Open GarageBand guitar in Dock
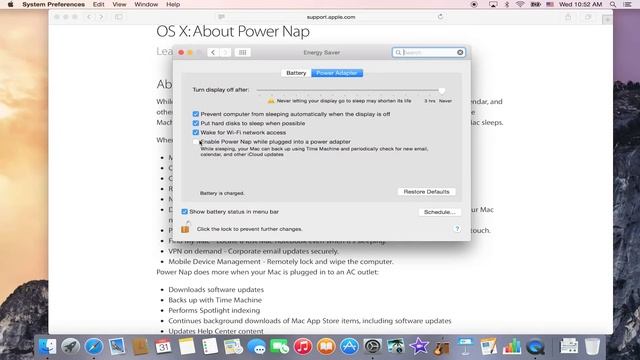The height and width of the screenshot is (360, 640). (x=442, y=347)
